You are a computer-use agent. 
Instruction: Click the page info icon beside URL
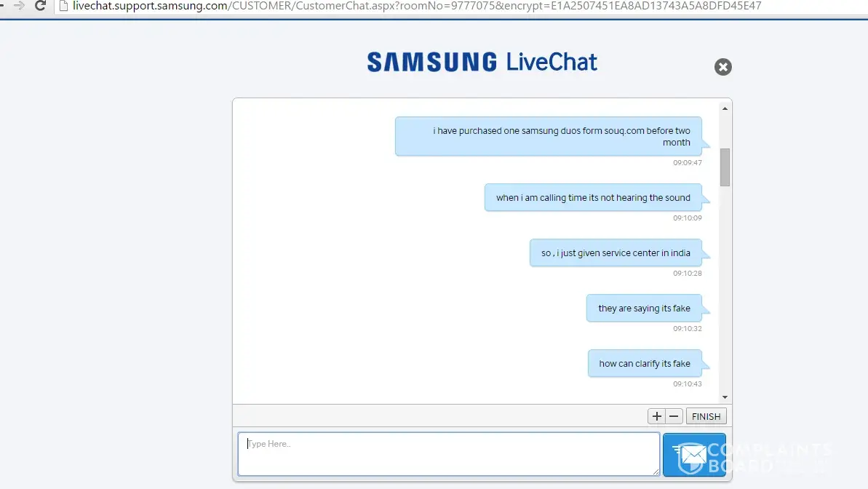[63, 6]
